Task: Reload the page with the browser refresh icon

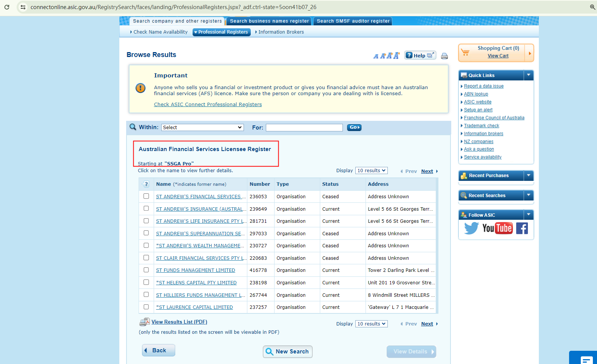Action: [x=7, y=7]
